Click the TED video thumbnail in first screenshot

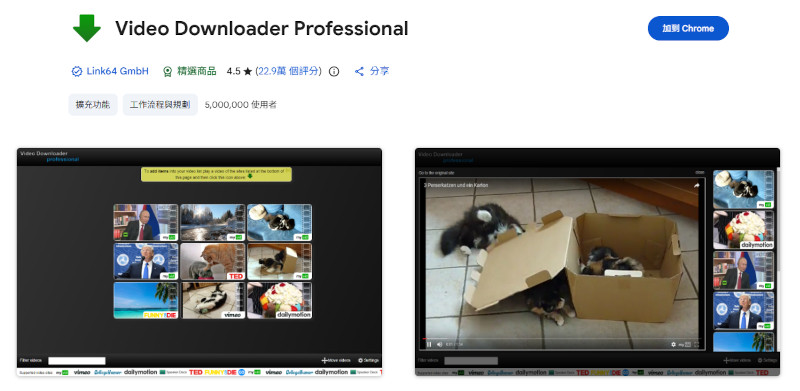212,261
